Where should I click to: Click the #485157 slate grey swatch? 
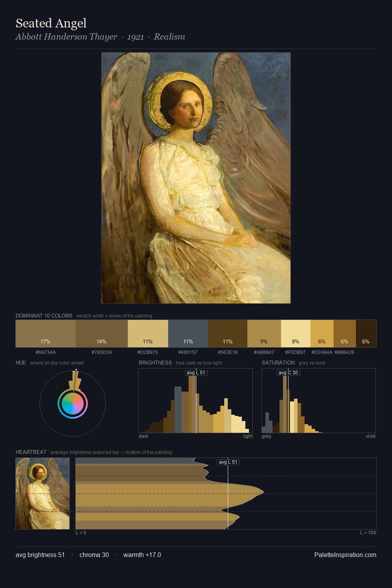(x=188, y=334)
